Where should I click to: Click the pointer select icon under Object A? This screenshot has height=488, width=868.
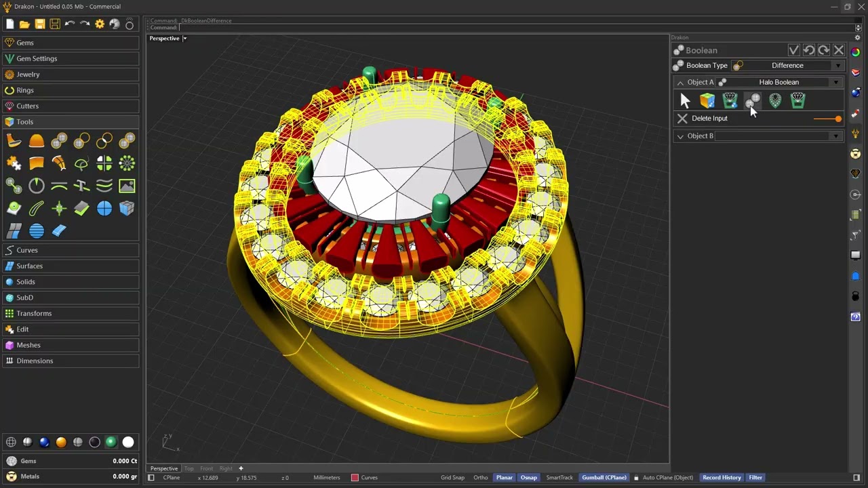coord(685,101)
